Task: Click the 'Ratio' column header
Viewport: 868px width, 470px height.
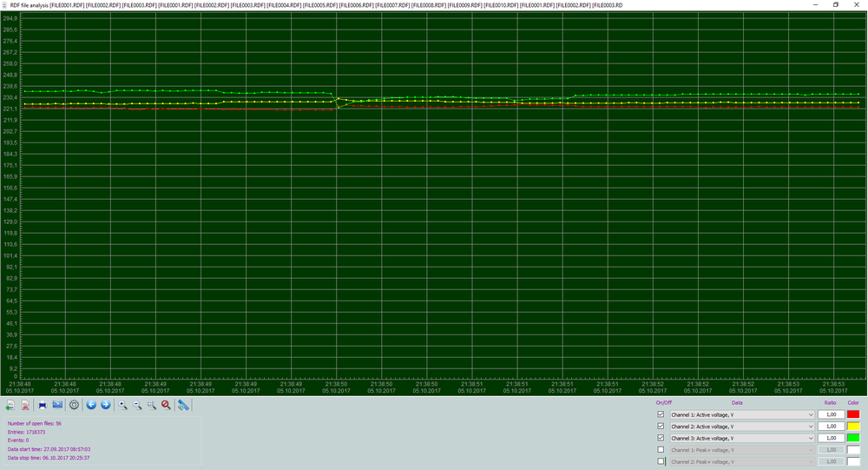Action: click(x=830, y=403)
